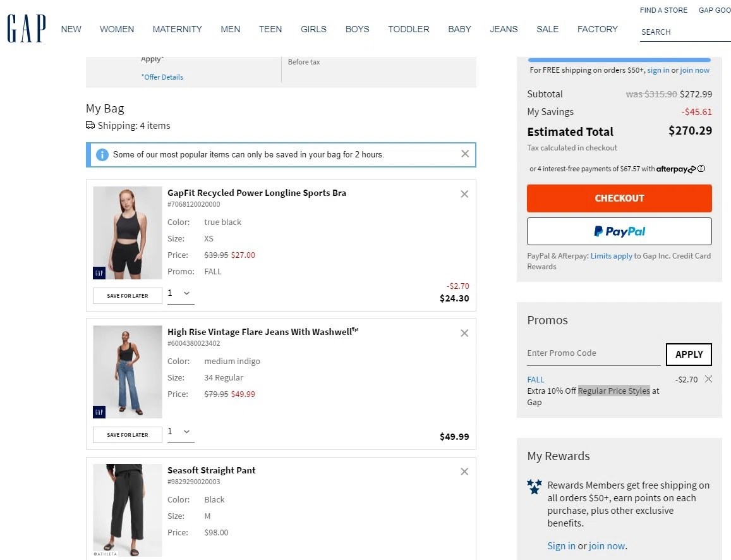Save Sports Bra for later
The height and width of the screenshot is (560, 731).
click(127, 296)
